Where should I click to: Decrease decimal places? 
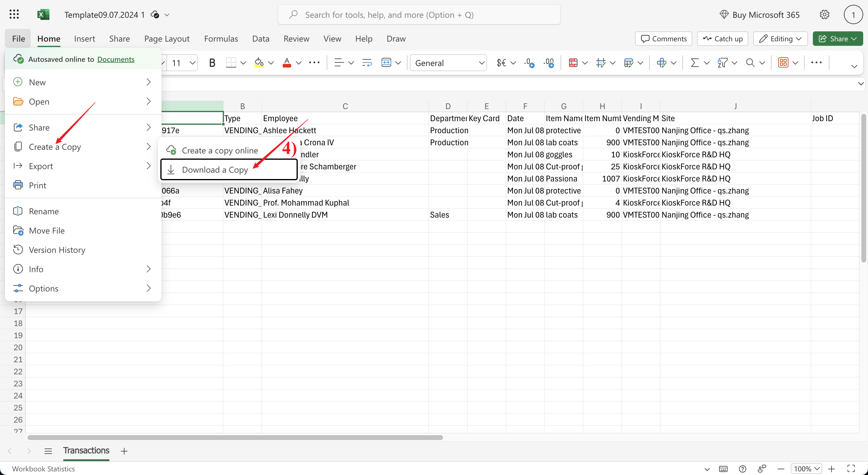(529, 63)
